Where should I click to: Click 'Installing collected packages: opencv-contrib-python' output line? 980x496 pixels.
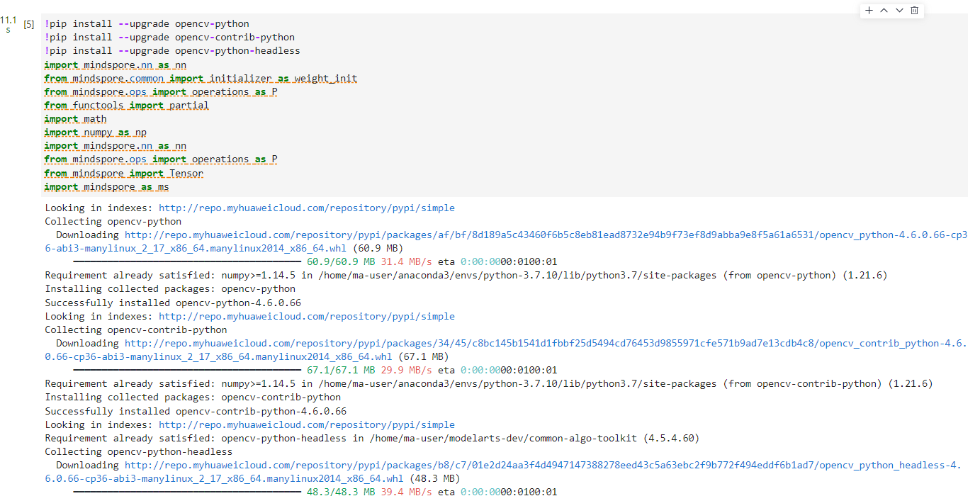193,398
